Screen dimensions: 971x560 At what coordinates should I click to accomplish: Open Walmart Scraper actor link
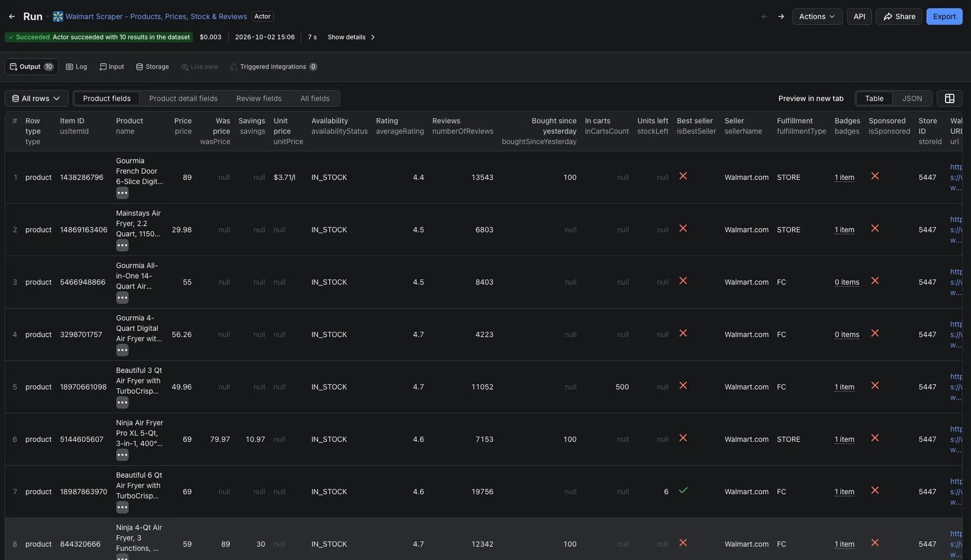[x=156, y=17]
